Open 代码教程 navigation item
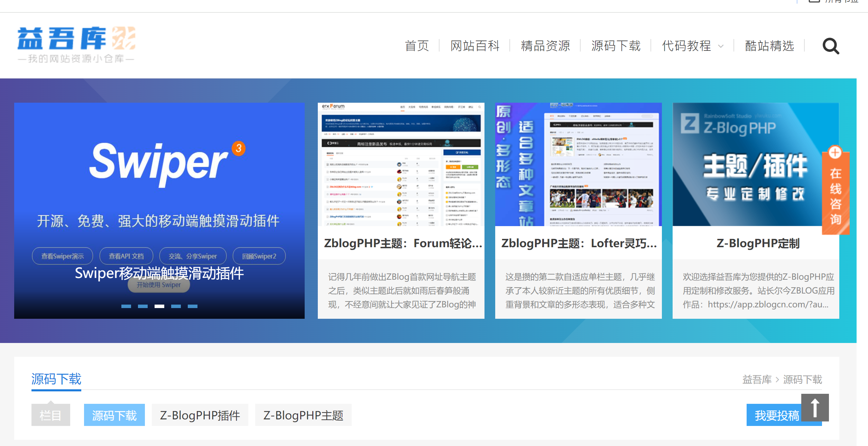The width and height of the screenshot is (868, 446). [686, 46]
